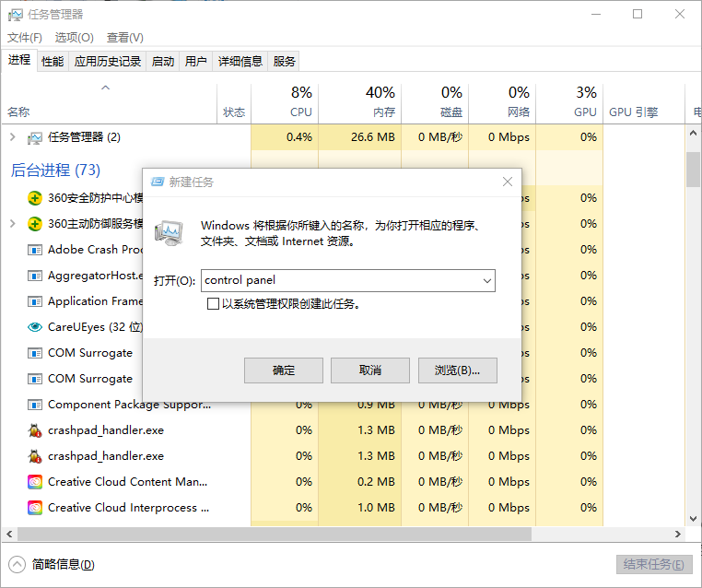This screenshot has width=702, height=588.
Task: Click 26.6 MB memory value cell
Action: pos(359,137)
